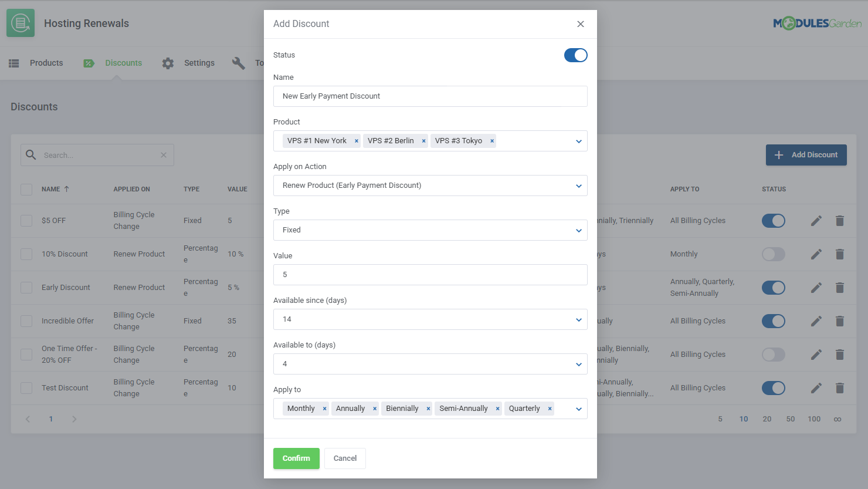This screenshot has width=868, height=489.
Task: Edit the "10% Discount" entry via pencil icon
Action: tap(816, 254)
